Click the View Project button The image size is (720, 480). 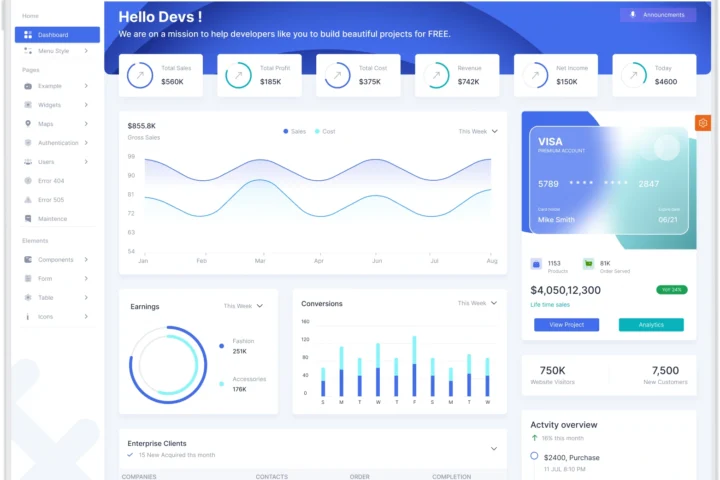coord(566,325)
